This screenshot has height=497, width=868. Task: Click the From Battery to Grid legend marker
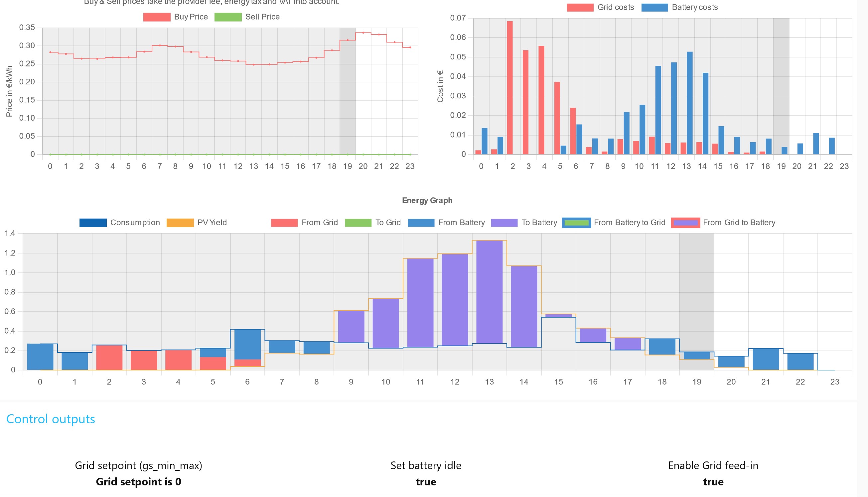[x=577, y=222]
